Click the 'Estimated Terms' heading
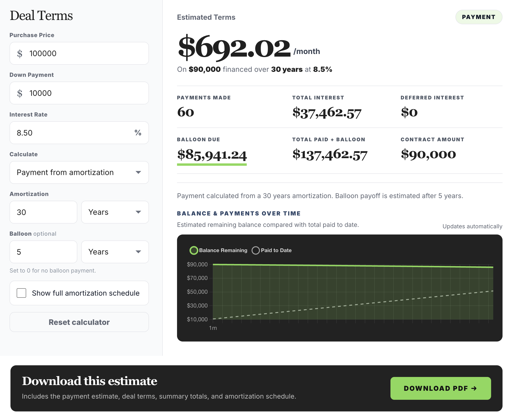Image resolution: width=513 pixels, height=420 pixels. [x=206, y=17]
